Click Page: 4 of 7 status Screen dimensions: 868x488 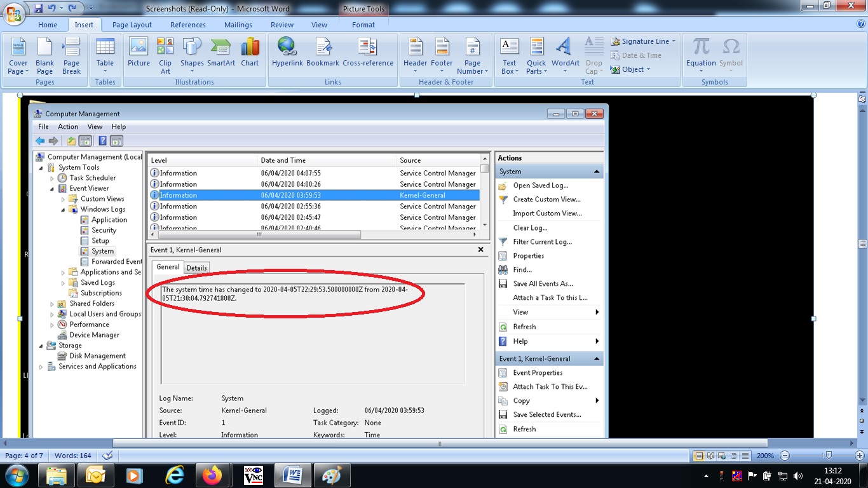tap(24, 456)
